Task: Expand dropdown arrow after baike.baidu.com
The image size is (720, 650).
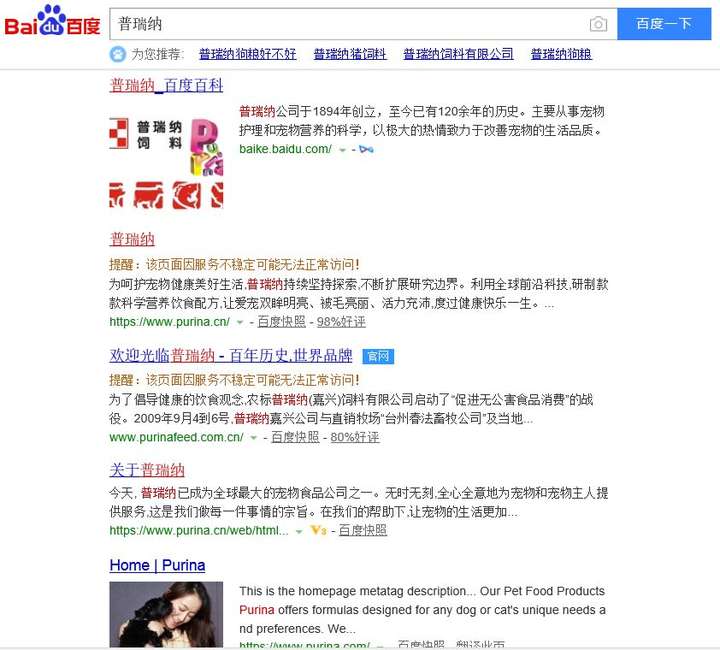Action: coord(343,150)
